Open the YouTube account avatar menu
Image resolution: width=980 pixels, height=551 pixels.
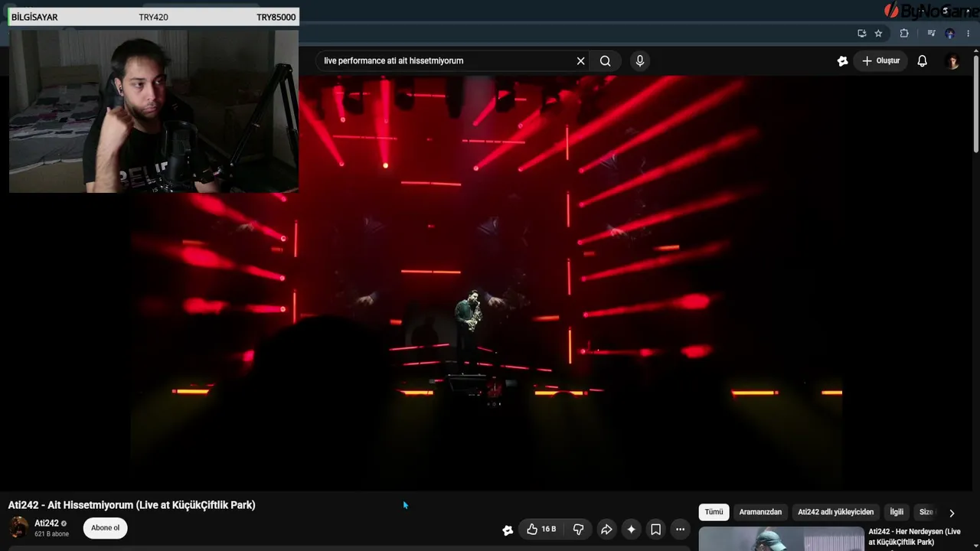pos(952,61)
